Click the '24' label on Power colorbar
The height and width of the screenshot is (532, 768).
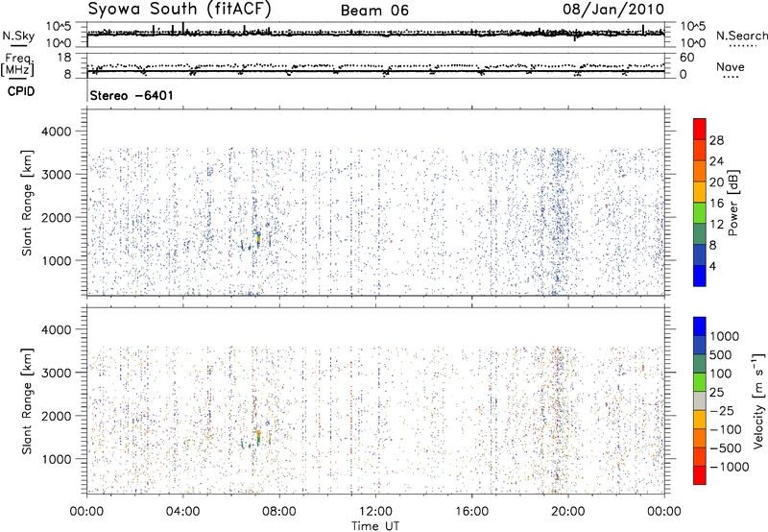[716, 161]
